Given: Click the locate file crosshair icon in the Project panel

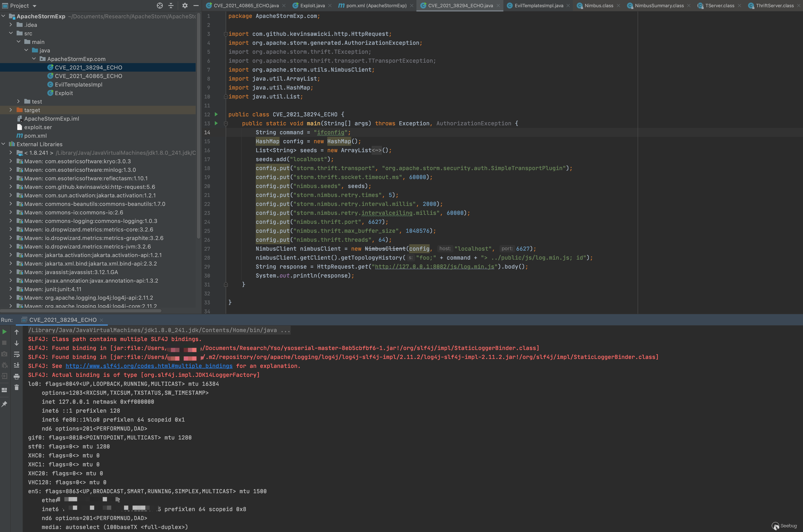Looking at the screenshot, I should coord(160,5).
